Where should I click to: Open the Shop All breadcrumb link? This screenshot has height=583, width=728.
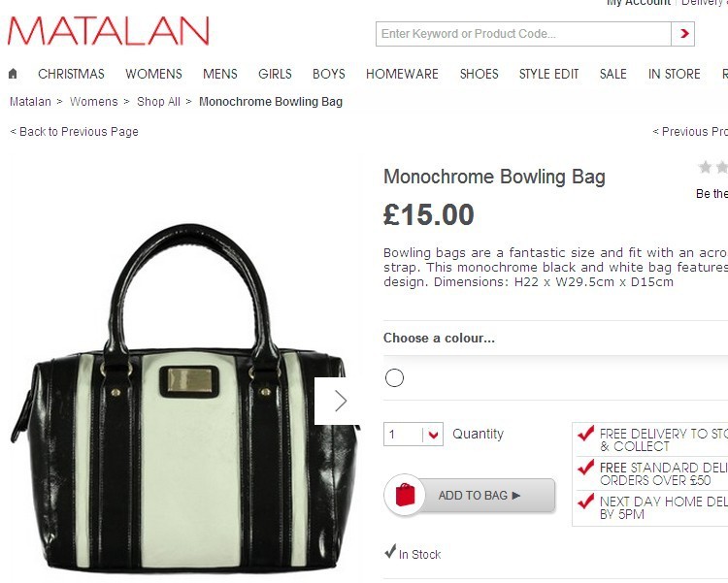[158, 102]
